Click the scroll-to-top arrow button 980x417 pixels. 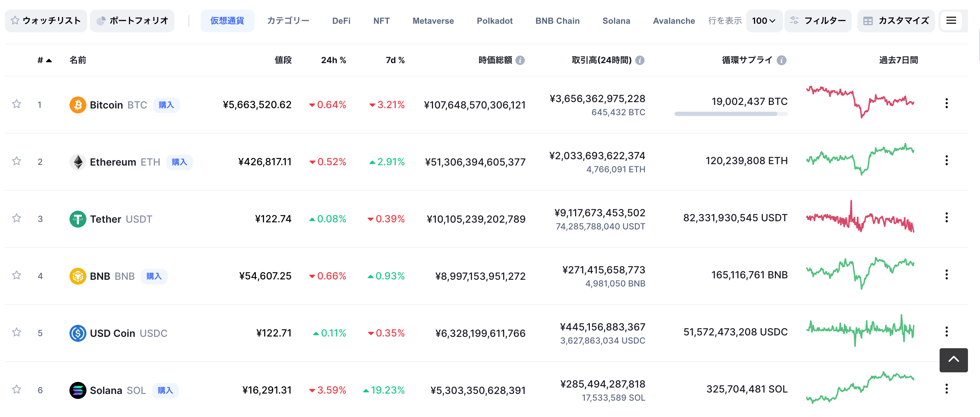(953, 360)
